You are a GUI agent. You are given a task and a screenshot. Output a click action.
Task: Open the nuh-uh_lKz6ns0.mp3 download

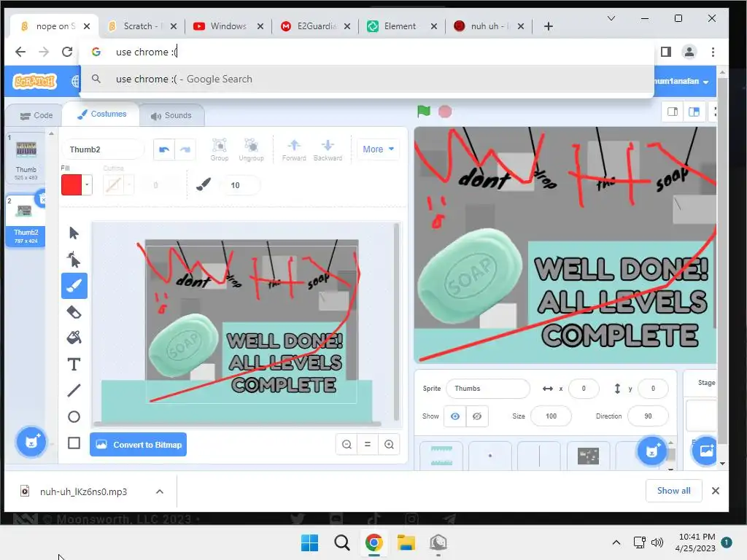click(x=83, y=491)
